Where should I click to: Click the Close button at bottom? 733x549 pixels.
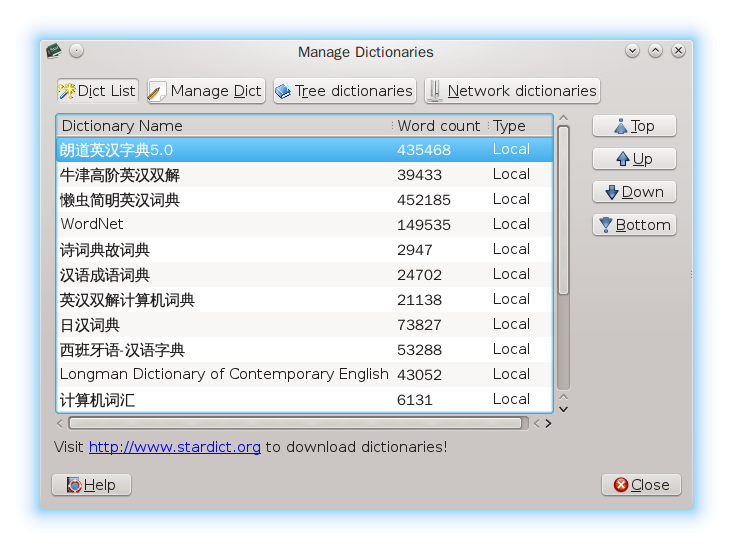(641, 485)
